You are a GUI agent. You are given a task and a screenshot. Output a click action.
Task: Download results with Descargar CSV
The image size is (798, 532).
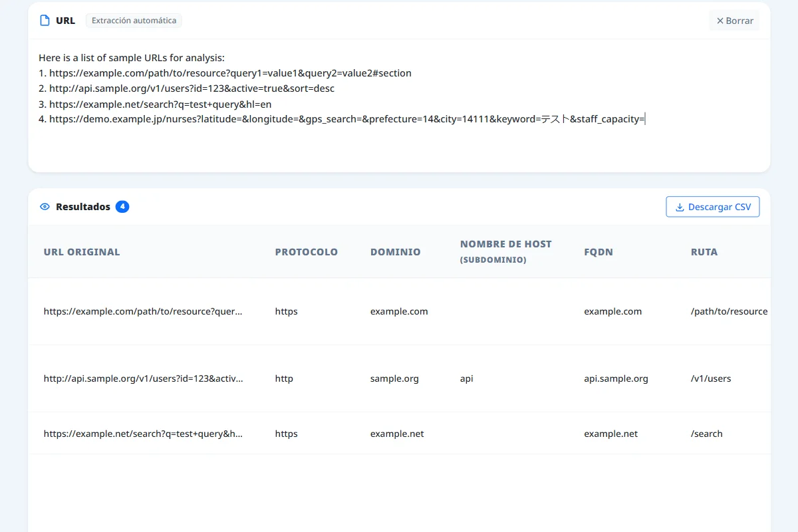click(x=713, y=207)
